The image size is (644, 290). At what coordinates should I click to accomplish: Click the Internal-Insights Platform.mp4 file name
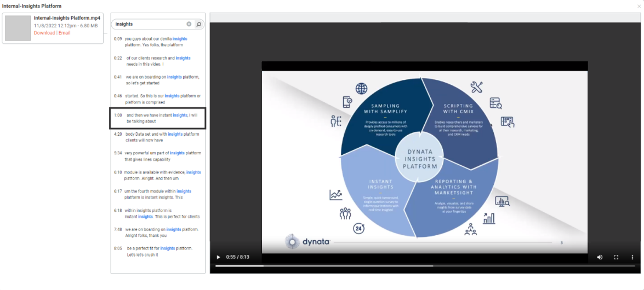click(67, 19)
